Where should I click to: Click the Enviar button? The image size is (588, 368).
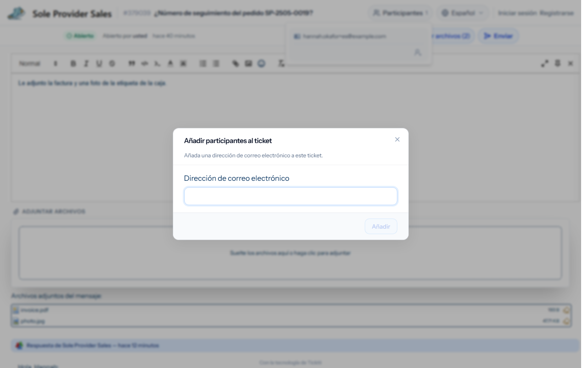(498, 36)
